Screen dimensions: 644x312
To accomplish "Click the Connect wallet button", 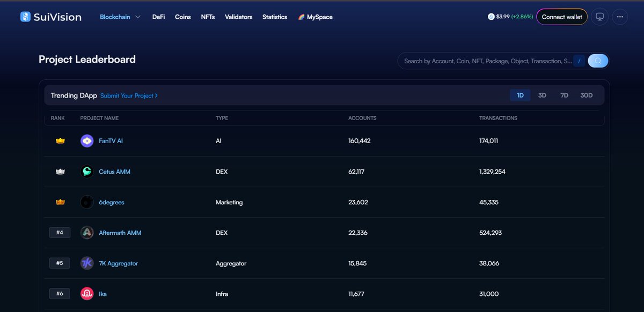I will pyautogui.click(x=562, y=17).
